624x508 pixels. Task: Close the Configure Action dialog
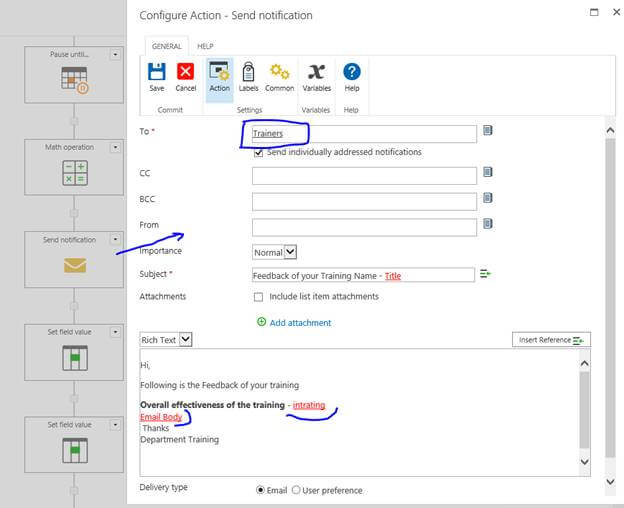(616, 12)
